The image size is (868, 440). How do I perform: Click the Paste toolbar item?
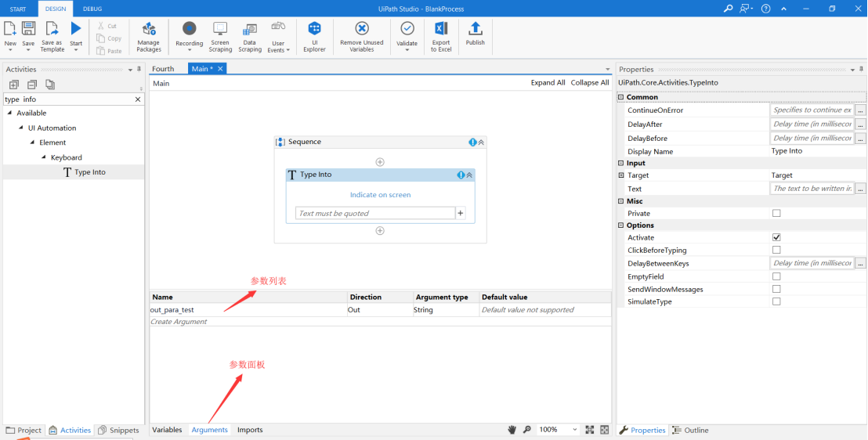108,51
